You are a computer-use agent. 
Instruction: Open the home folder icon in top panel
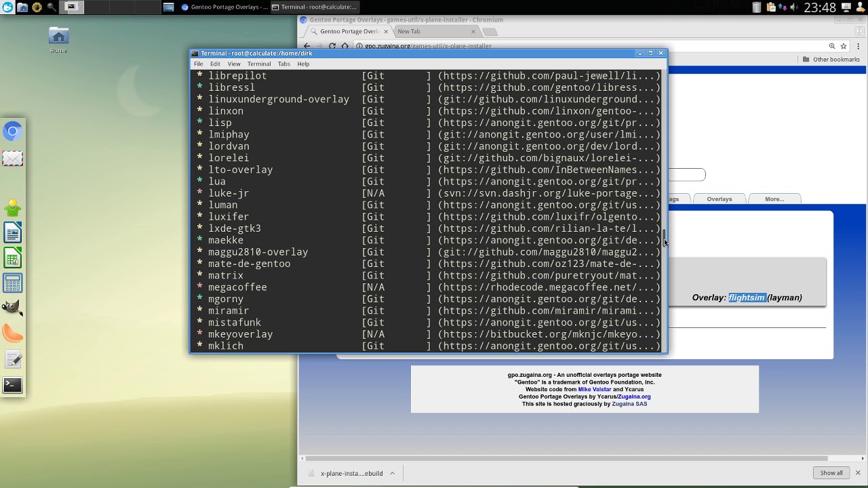(x=22, y=7)
